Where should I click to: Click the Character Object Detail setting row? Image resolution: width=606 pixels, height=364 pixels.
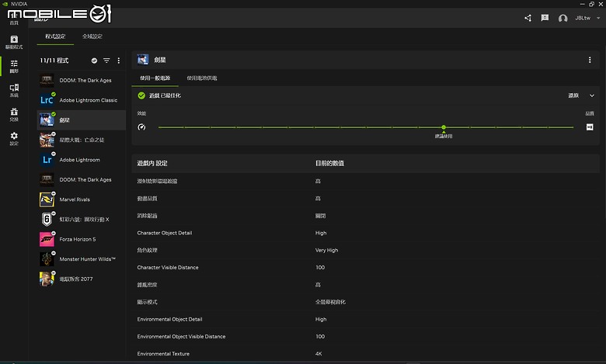coord(365,233)
